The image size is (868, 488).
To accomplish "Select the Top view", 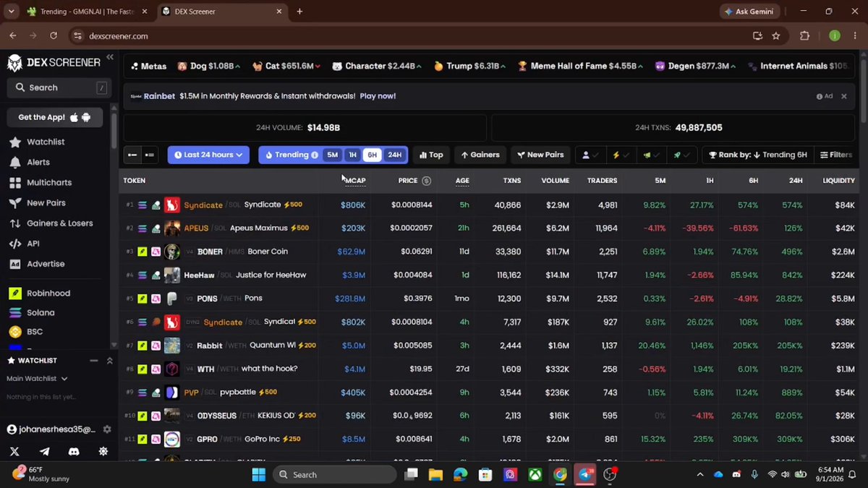I will click(x=431, y=155).
